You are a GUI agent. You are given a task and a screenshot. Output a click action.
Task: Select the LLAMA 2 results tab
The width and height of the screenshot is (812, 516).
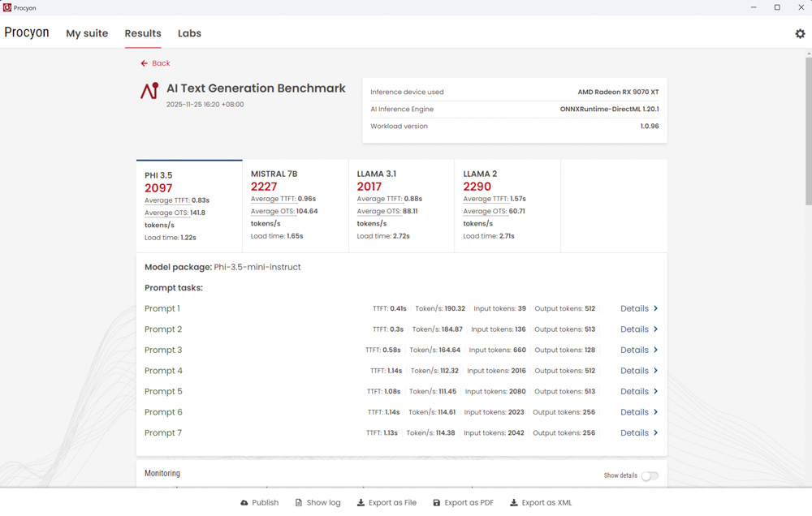tap(508, 205)
